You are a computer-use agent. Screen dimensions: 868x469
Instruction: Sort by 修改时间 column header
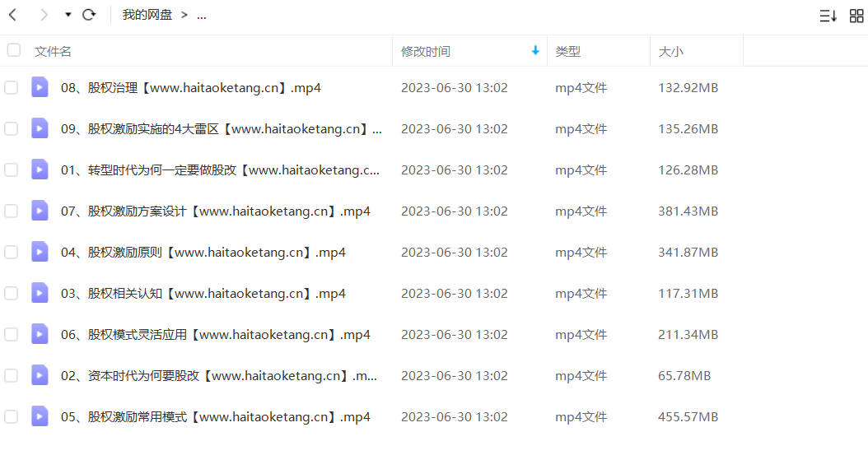coord(426,52)
